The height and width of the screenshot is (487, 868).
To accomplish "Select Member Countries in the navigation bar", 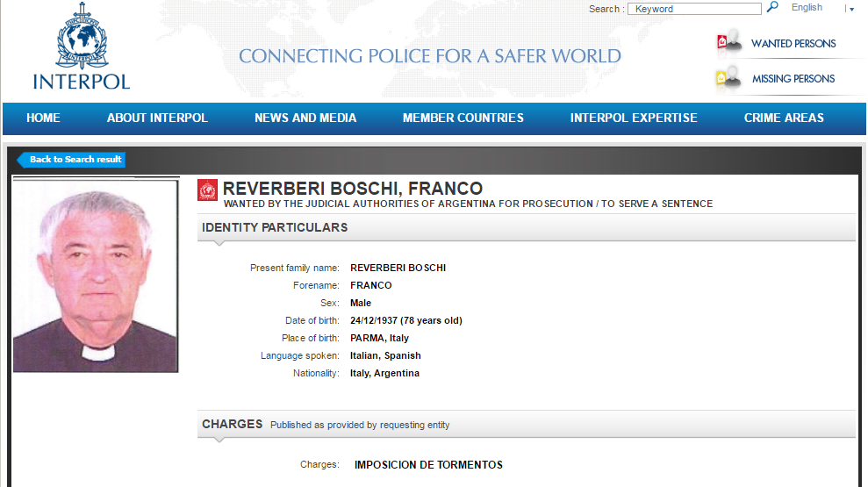I will click(x=463, y=118).
